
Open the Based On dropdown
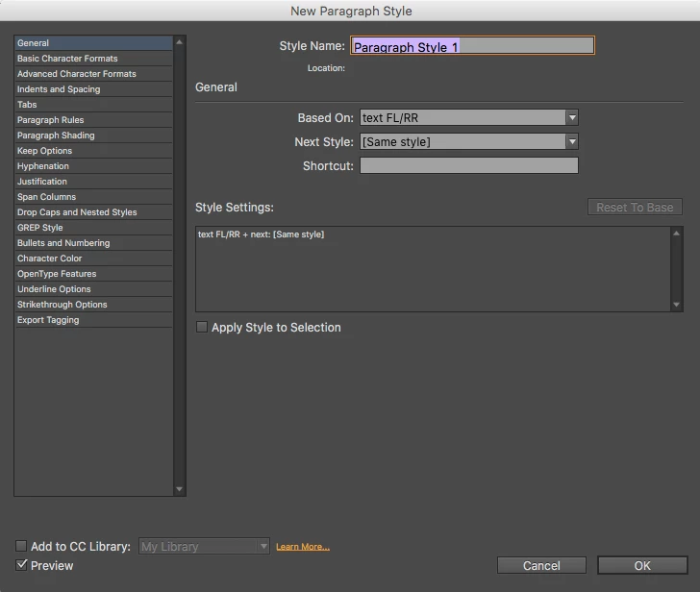[x=469, y=118]
